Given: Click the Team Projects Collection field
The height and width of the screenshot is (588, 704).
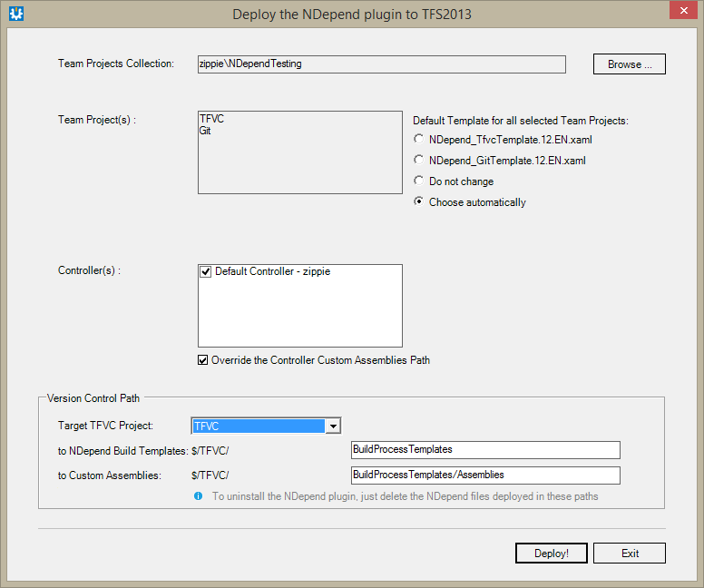Looking at the screenshot, I should click(x=382, y=64).
